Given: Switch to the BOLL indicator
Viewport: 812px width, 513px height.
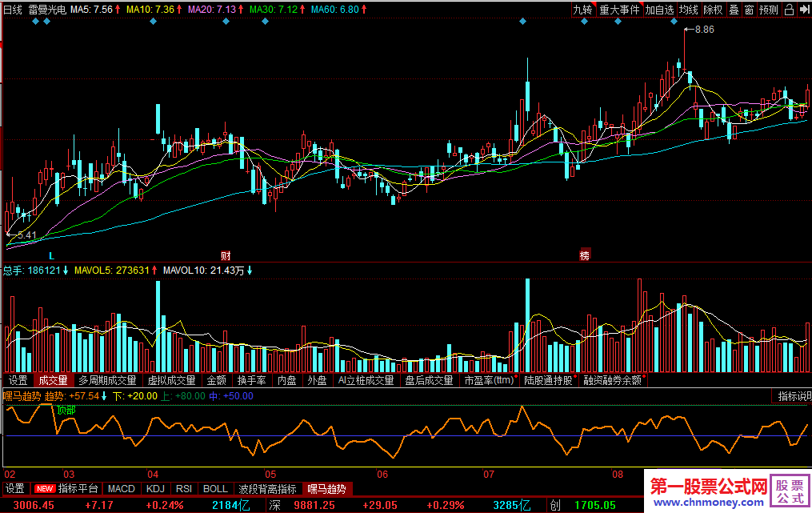Looking at the screenshot, I should (x=215, y=489).
